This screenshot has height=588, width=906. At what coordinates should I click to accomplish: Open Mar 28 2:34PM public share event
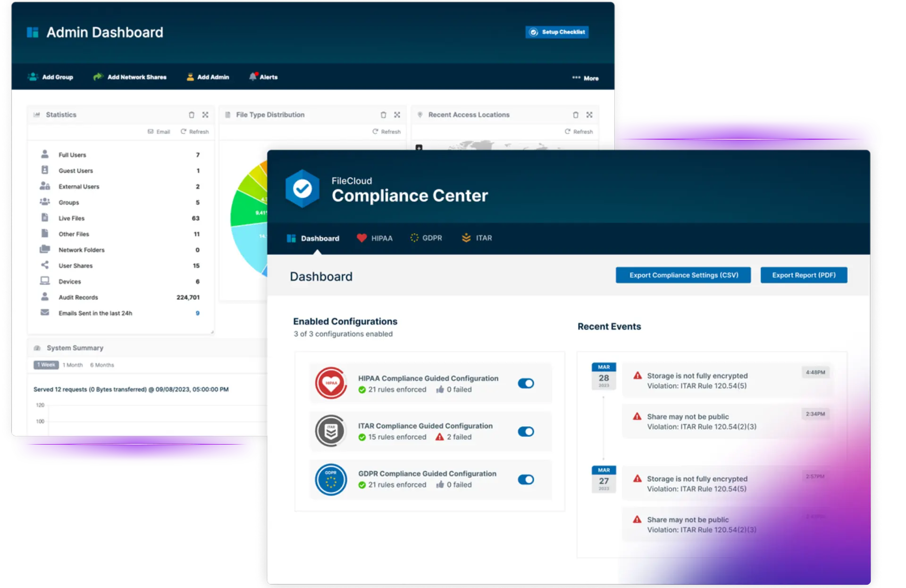(728, 421)
